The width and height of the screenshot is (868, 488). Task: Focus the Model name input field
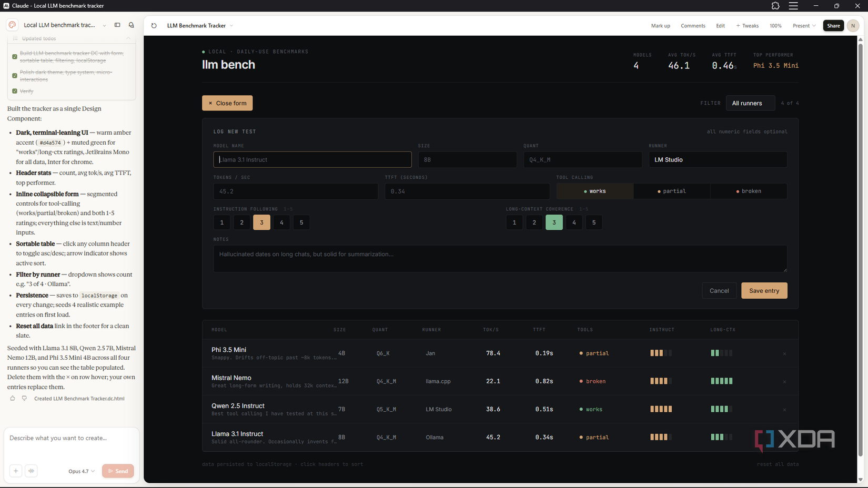[x=312, y=159]
